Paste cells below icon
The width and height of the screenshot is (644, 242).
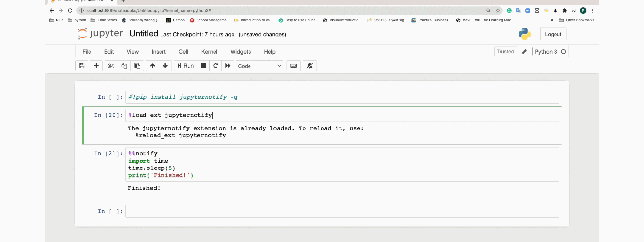[x=137, y=66]
